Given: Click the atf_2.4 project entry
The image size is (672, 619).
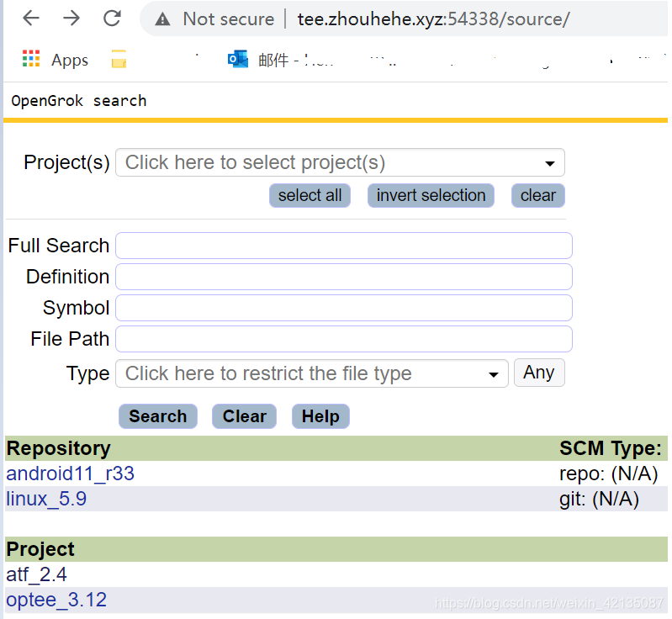Looking at the screenshot, I should (x=36, y=574).
